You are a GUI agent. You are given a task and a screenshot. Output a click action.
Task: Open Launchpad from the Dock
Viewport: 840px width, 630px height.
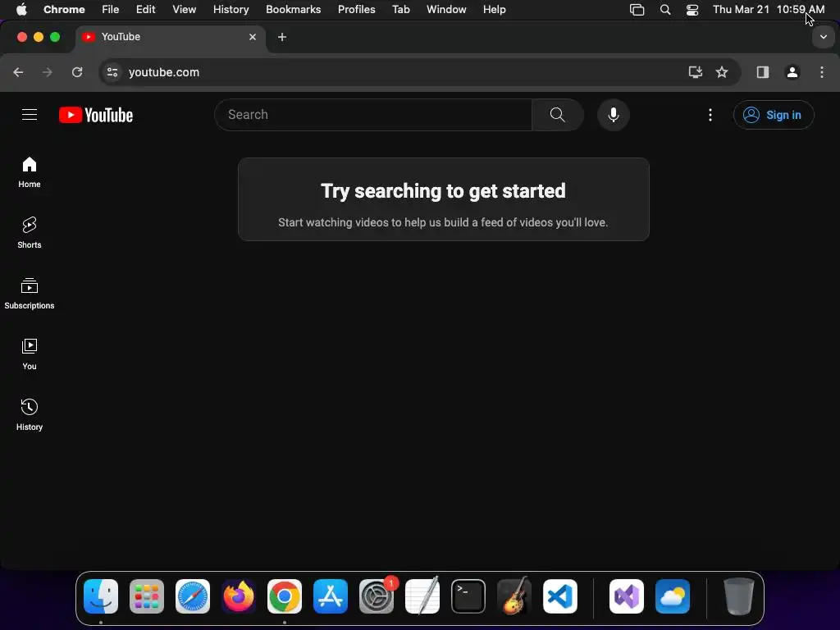tap(147, 596)
